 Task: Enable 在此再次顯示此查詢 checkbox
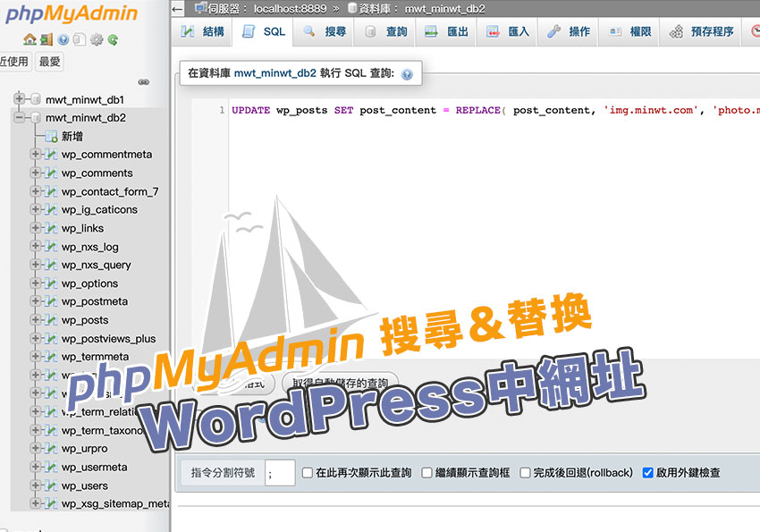pos(308,473)
